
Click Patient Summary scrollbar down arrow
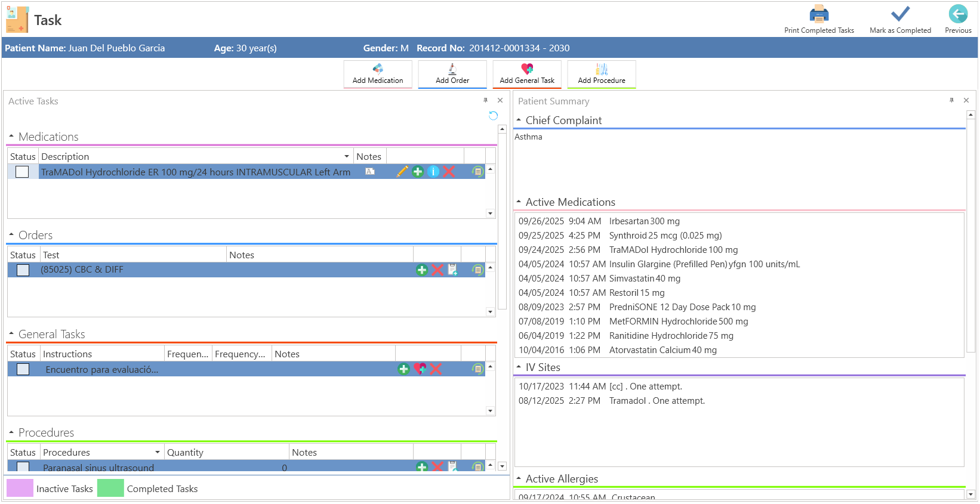point(970,494)
